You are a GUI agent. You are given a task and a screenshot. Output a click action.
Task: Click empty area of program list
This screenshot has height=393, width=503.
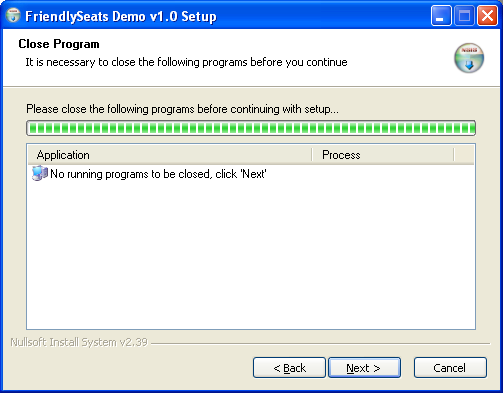251,255
